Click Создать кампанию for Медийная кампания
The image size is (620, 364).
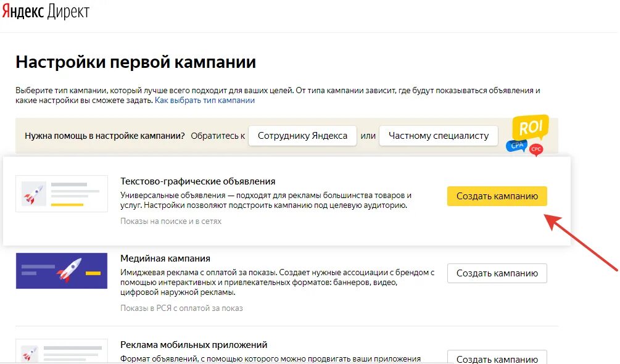[x=497, y=273]
